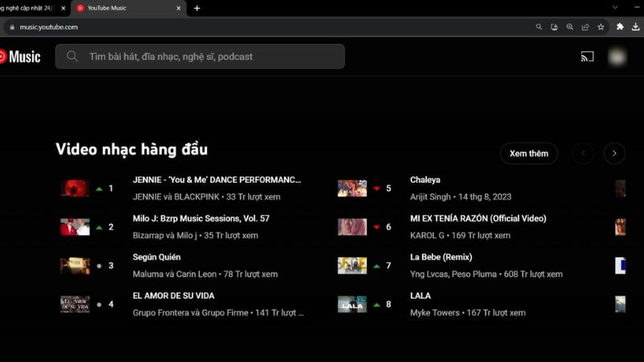
Task: Click rank number 1 beside JENNIE
Action: (111, 188)
